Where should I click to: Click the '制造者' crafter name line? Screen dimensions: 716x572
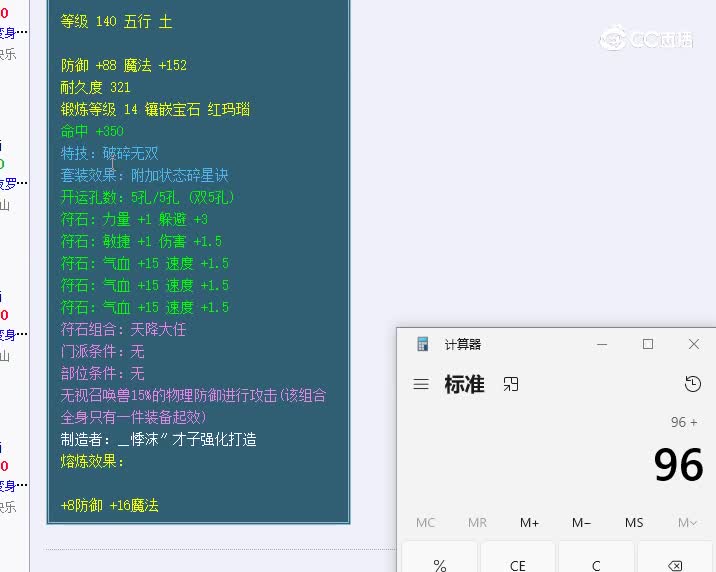tap(158, 439)
